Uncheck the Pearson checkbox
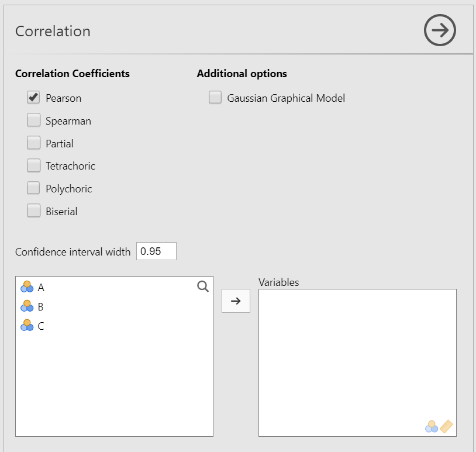This screenshot has width=476, height=452. 33,98
